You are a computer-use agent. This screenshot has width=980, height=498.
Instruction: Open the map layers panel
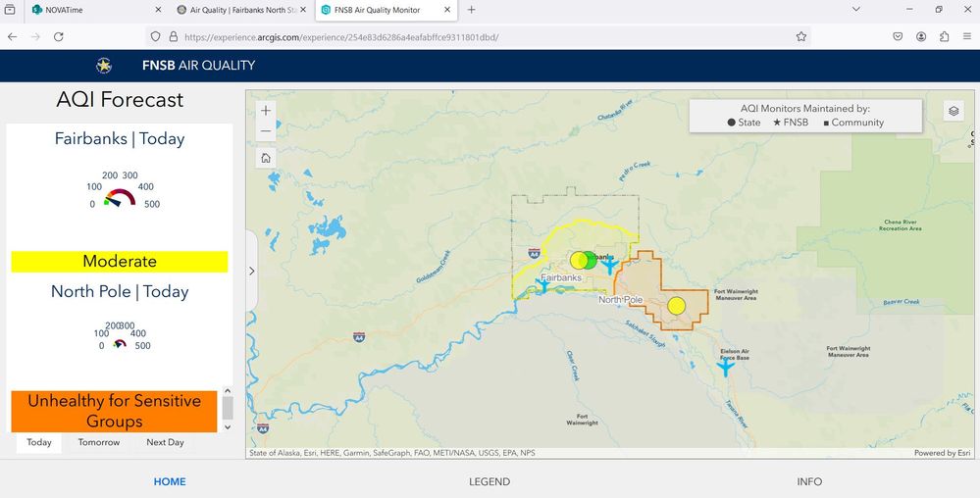(x=954, y=111)
